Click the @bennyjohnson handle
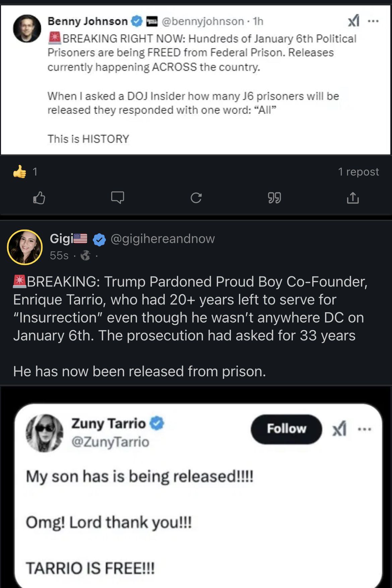392x588 pixels. pos(203,21)
